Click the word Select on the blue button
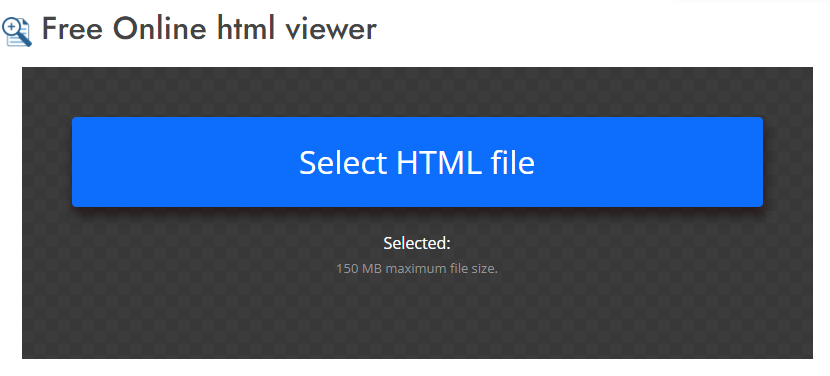The height and width of the screenshot is (376, 830). (343, 163)
